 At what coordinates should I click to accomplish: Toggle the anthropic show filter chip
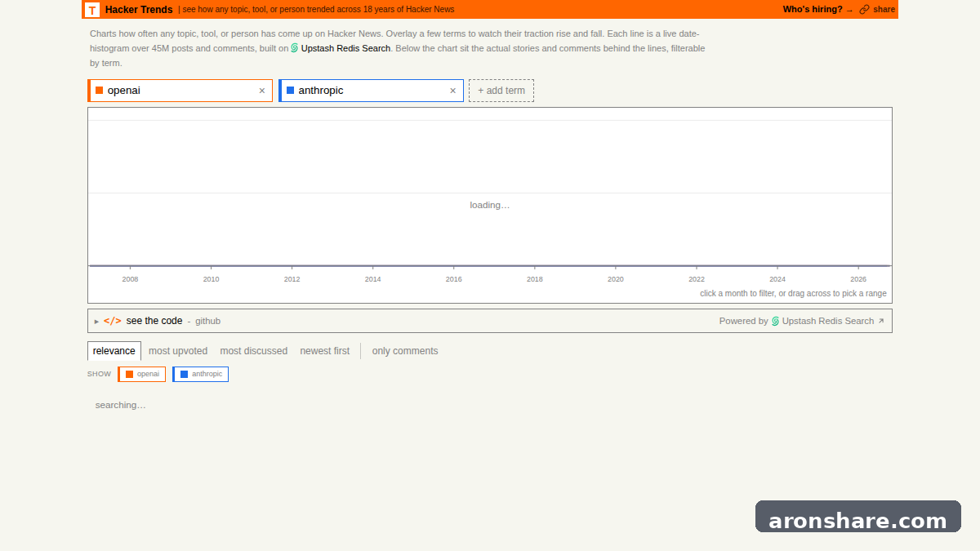coord(201,374)
